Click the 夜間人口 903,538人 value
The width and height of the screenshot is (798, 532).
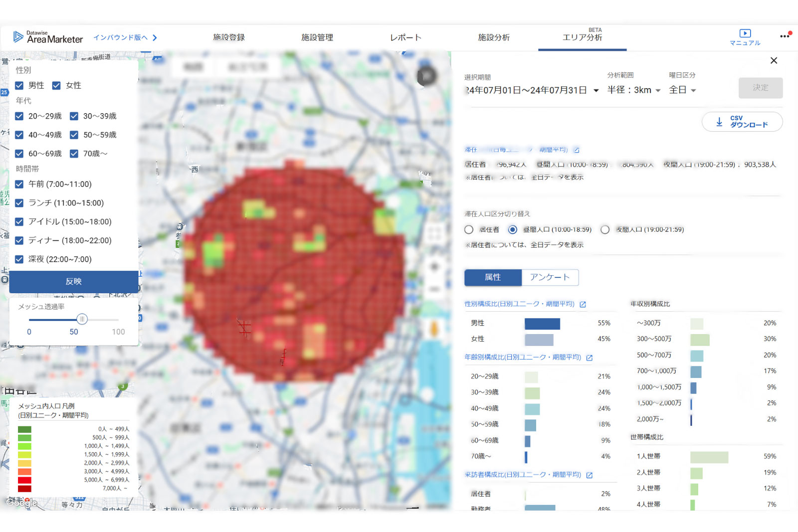coord(760,165)
